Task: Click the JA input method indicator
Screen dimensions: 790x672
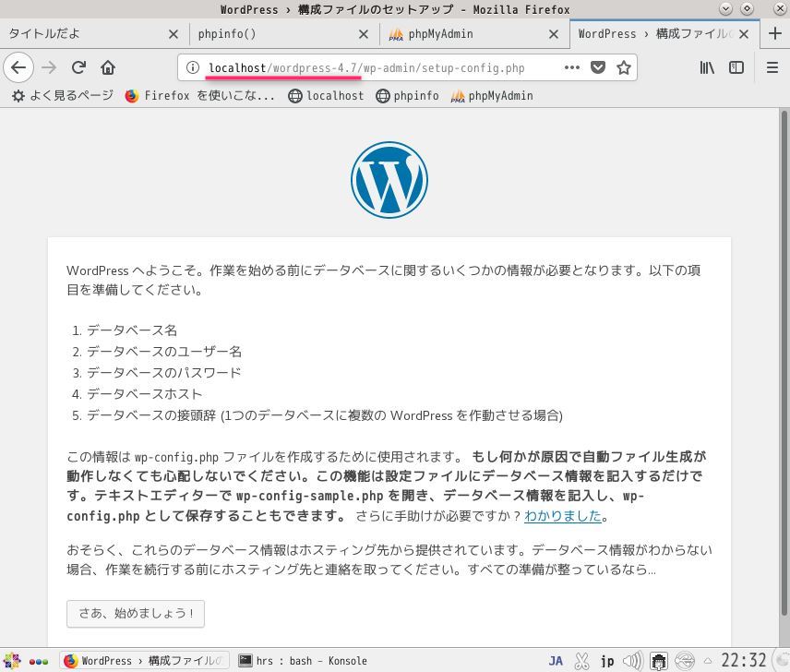Action: (x=556, y=661)
